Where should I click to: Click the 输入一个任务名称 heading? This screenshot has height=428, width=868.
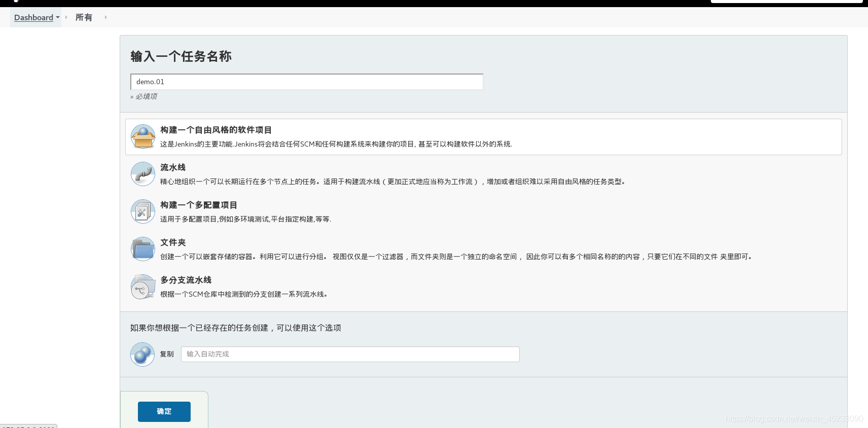coord(181,56)
